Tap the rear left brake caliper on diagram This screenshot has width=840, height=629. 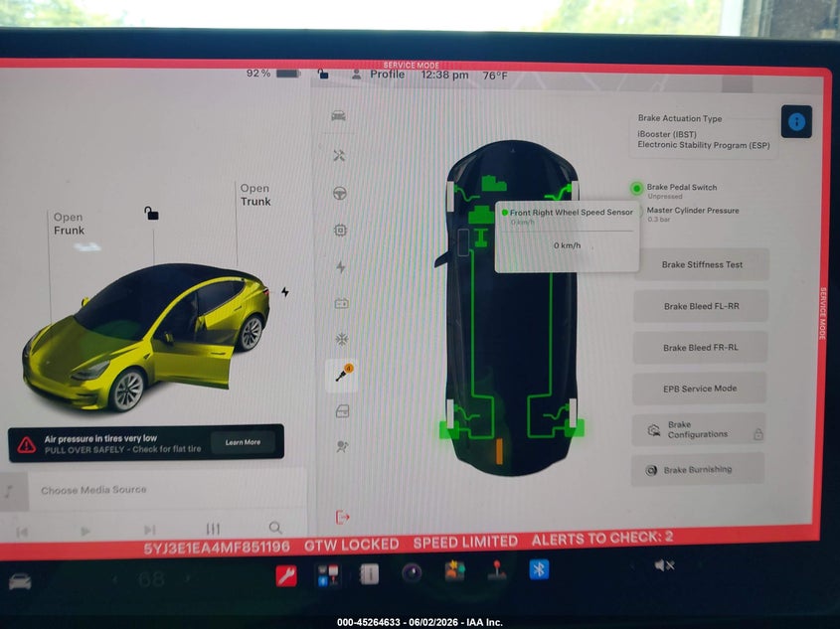(449, 428)
